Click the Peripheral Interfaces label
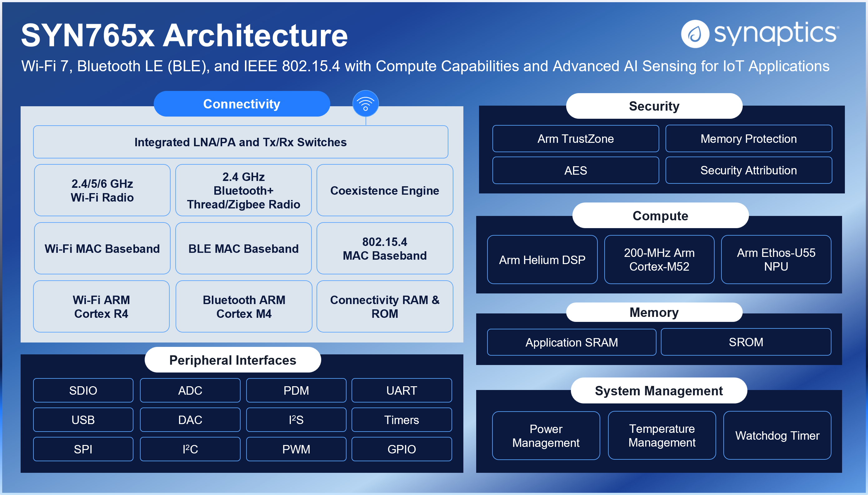Screen dimensions: 868x495 click(x=232, y=360)
